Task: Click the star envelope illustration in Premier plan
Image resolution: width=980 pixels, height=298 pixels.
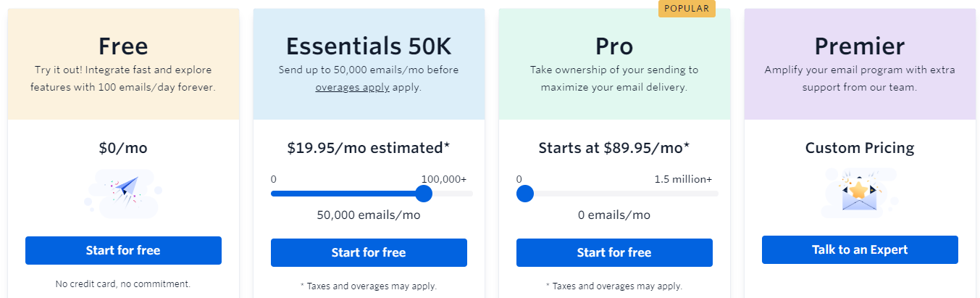Action: (859, 192)
